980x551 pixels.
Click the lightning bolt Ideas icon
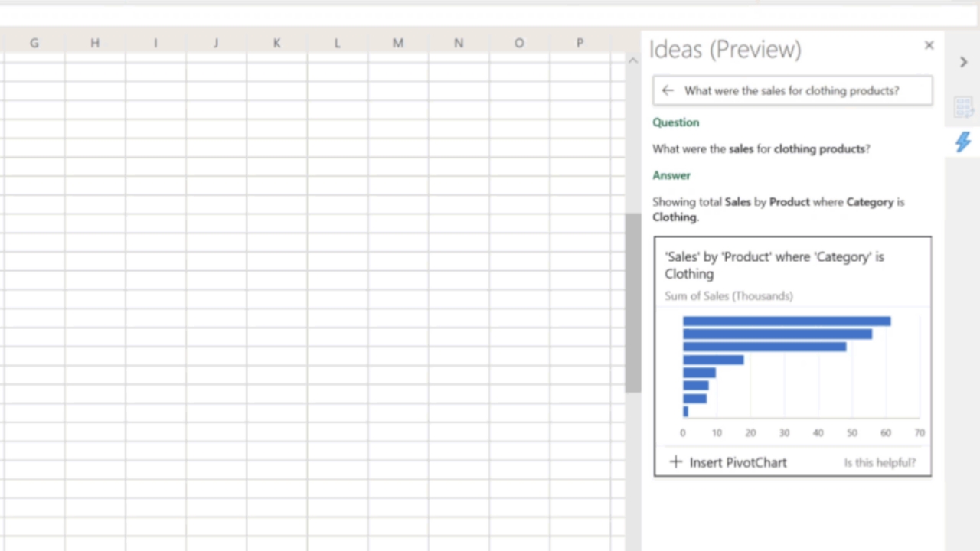pyautogui.click(x=962, y=142)
